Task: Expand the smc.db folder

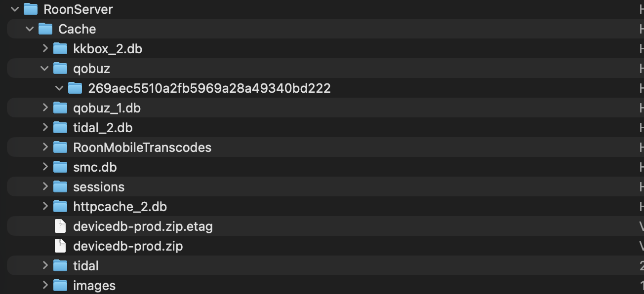Action: pyautogui.click(x=45, y=167)
